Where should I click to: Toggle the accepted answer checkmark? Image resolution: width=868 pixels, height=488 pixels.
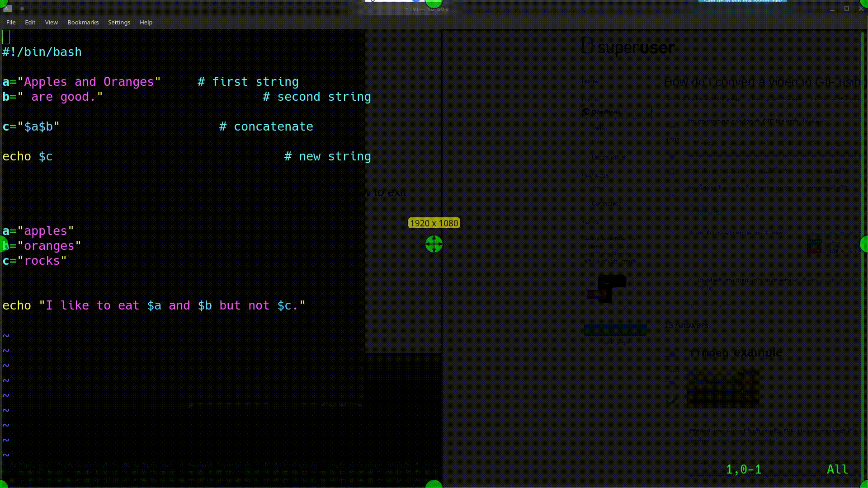[x=672, y=402]
